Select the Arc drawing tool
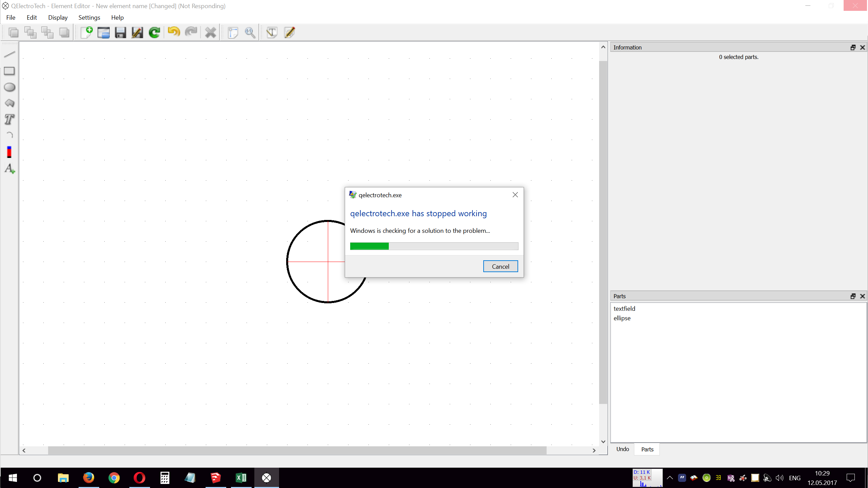This screenshot has height=488, width=868. pyautogui.click(x=9, y=136)
